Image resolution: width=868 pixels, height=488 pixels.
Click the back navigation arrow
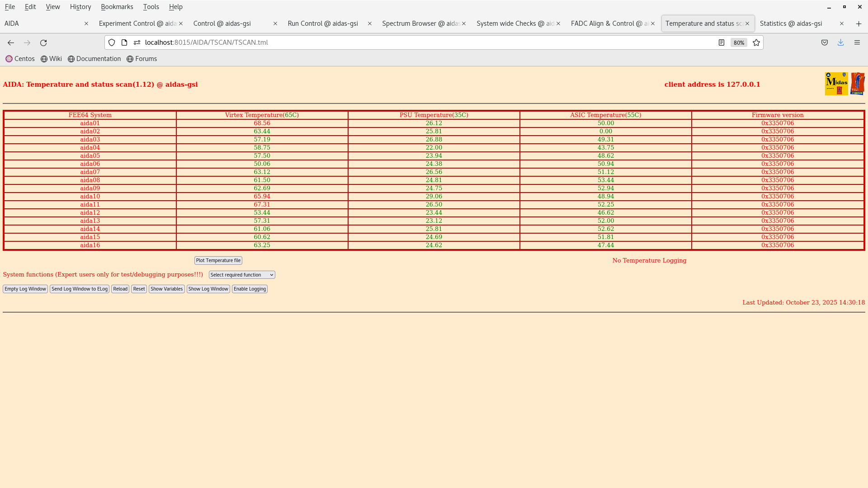point(10,42)
